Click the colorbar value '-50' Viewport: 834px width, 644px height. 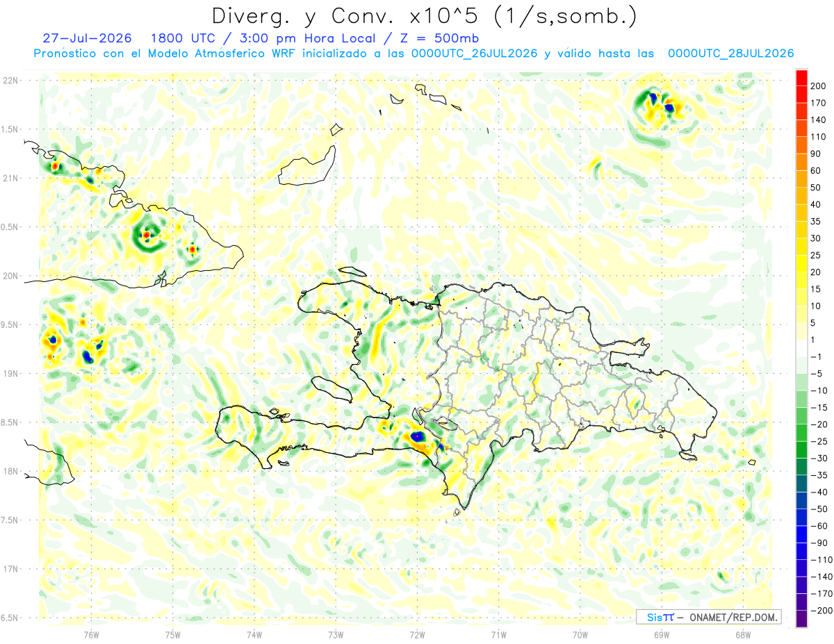click(819, 509)
